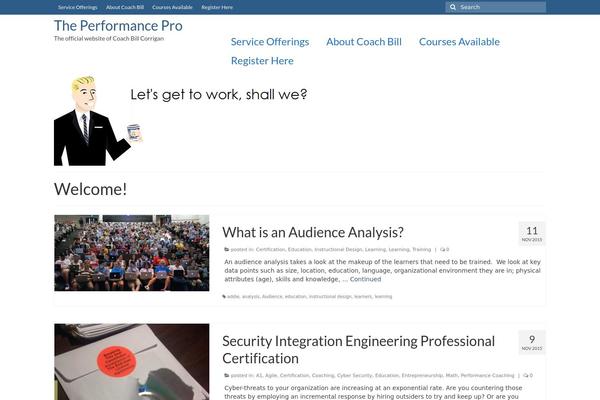Open the Performance Coaching category link
This screenshot has width=600, height=400.
tap(487, 376)
